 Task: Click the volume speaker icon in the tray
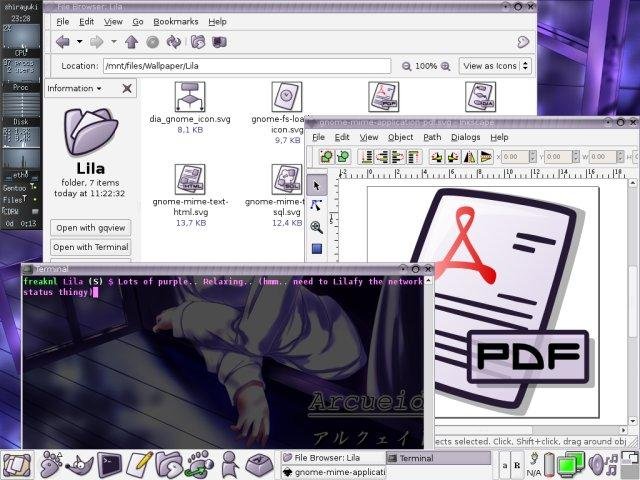[596, 465]
